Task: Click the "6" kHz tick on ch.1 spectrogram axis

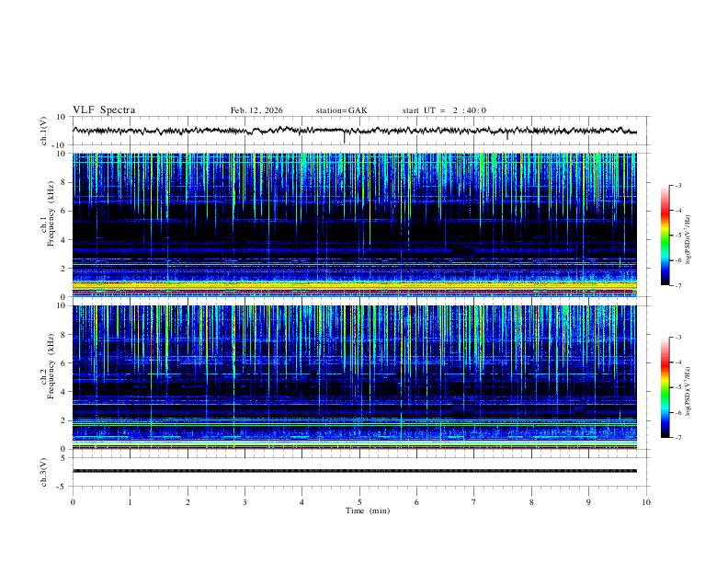Action: pyautogui.click(x=63, y=211)
